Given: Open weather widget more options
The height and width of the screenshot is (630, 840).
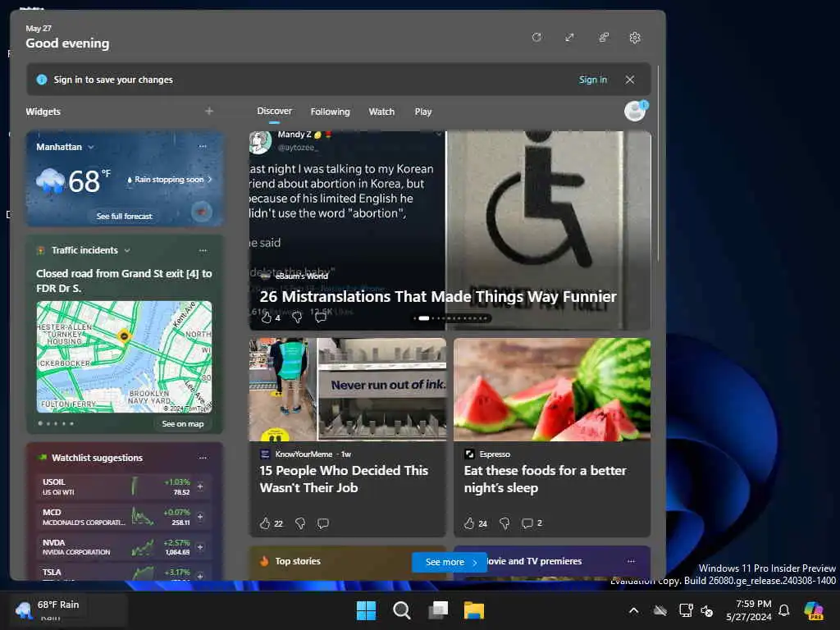Looking at the screenshot, I should 203,146.
